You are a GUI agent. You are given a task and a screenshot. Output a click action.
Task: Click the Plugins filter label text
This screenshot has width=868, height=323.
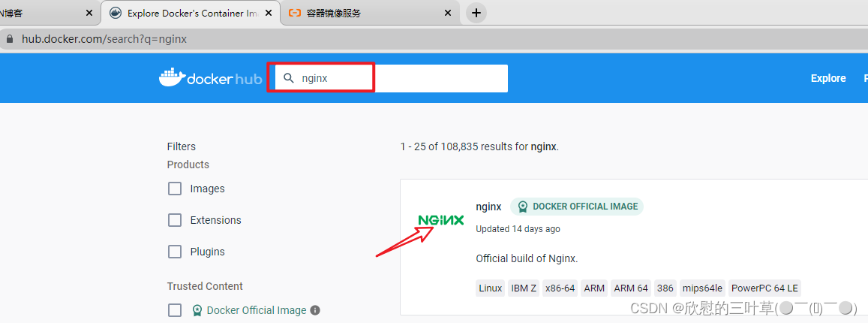(208, 252)
